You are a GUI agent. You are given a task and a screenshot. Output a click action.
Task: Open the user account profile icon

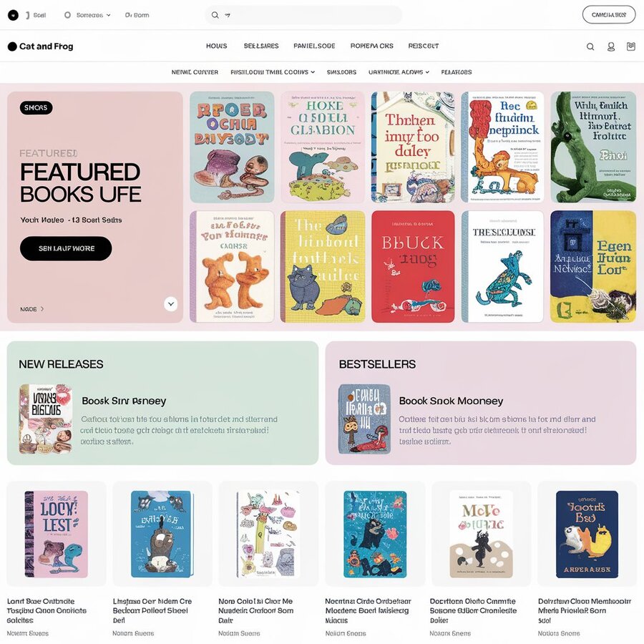point(611,47)
